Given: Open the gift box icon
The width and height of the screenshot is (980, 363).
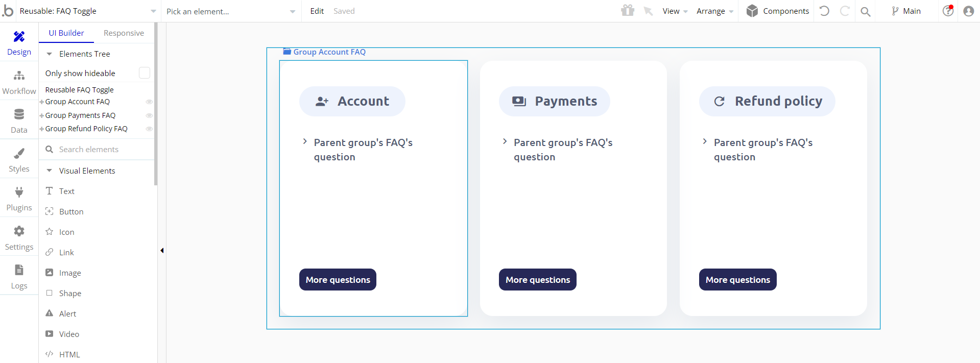Looking at the screenshot, I should click(x=628, y=10).
